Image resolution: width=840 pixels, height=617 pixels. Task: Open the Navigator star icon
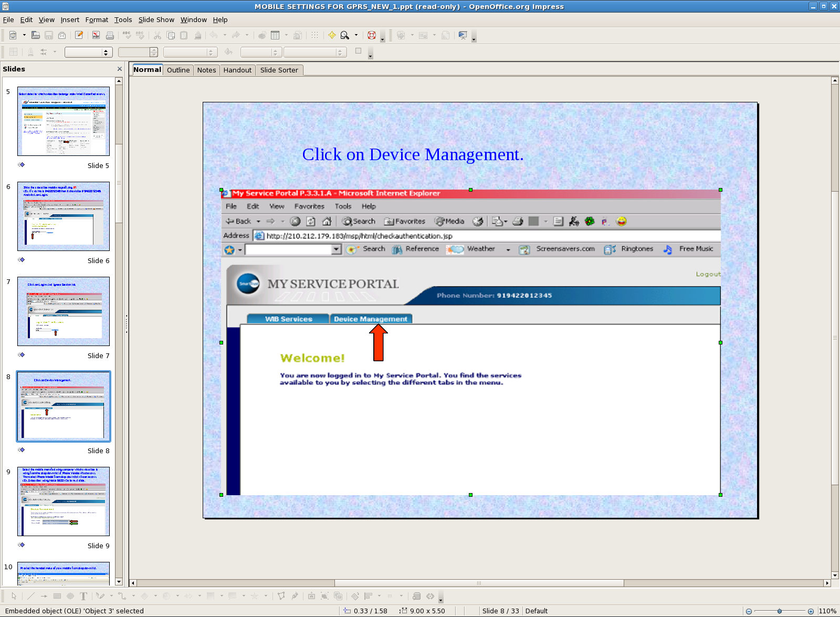(332, 35)
